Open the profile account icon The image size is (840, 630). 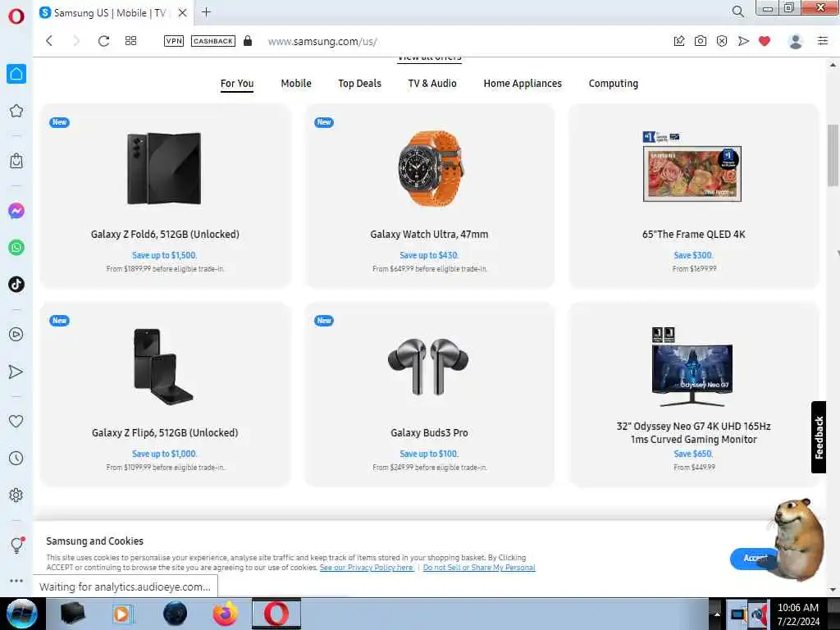coord(796,41)
